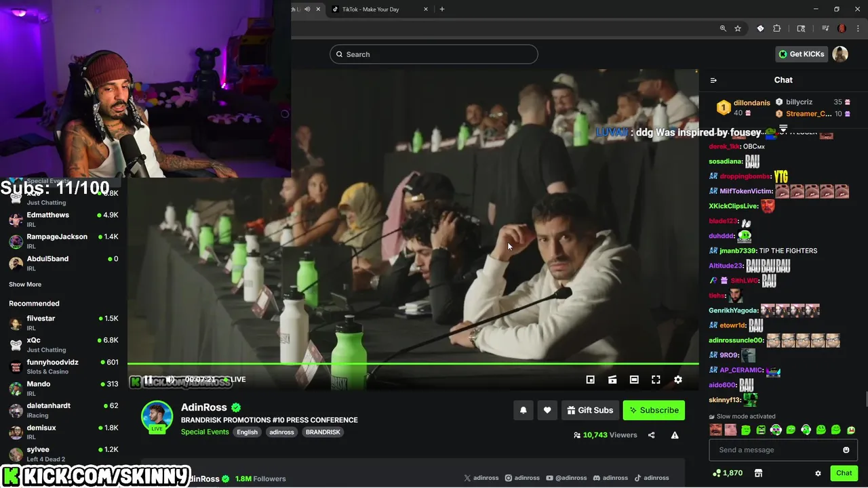Report the stream warning icon

[x=675, y=435]
